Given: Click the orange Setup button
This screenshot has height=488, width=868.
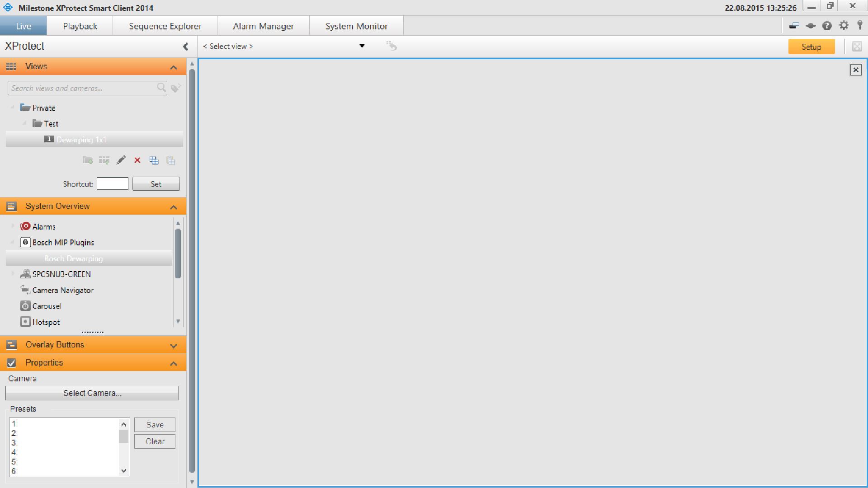Looking at the screenshot, I should pos(811,47).
